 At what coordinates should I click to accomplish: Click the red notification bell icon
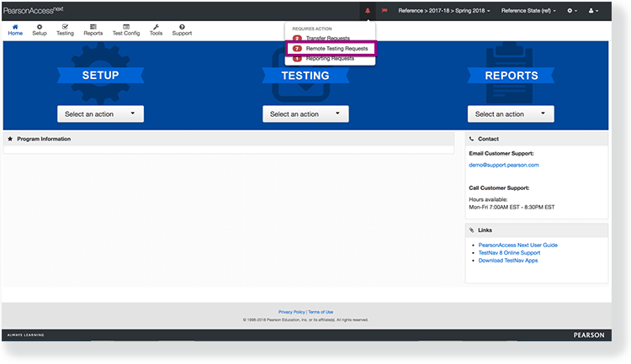point(368,10)
